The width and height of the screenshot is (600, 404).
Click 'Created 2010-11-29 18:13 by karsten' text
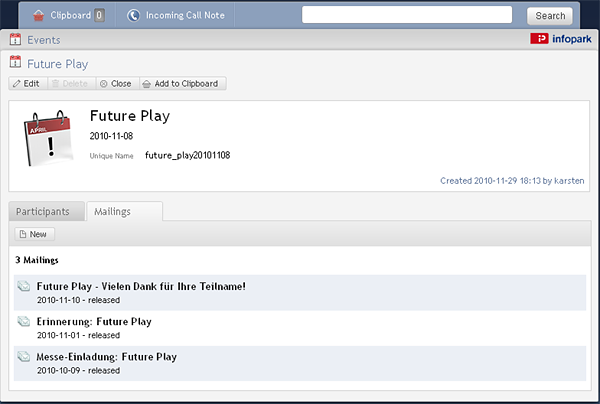tap(512, 181)
